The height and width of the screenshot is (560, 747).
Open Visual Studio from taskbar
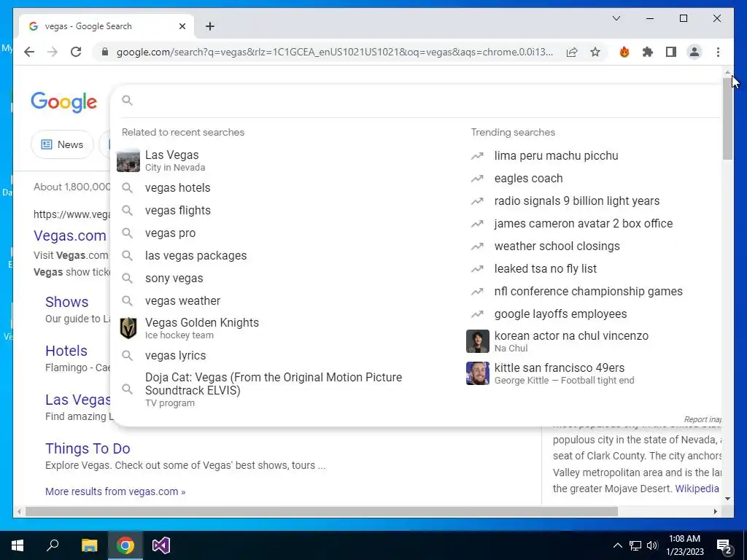(161, 545)
